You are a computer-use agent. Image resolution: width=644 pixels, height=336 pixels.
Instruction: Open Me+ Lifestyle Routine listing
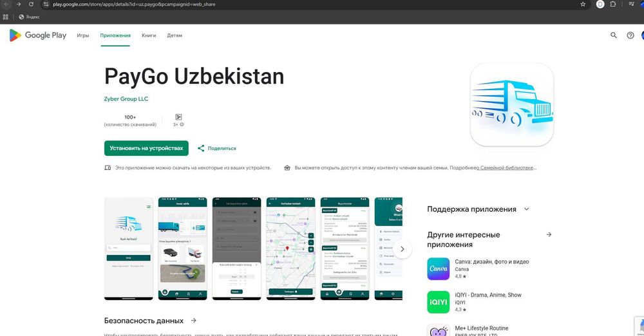point(481,328)
